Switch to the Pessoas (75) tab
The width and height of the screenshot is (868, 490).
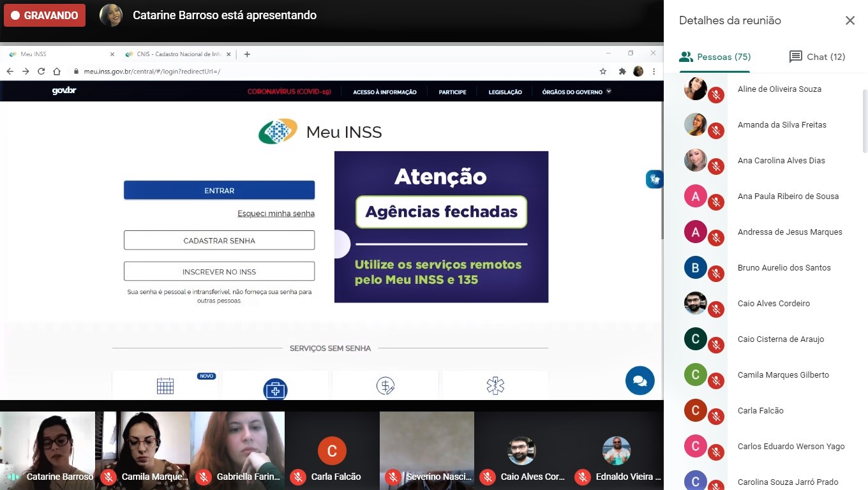(715, 57)
